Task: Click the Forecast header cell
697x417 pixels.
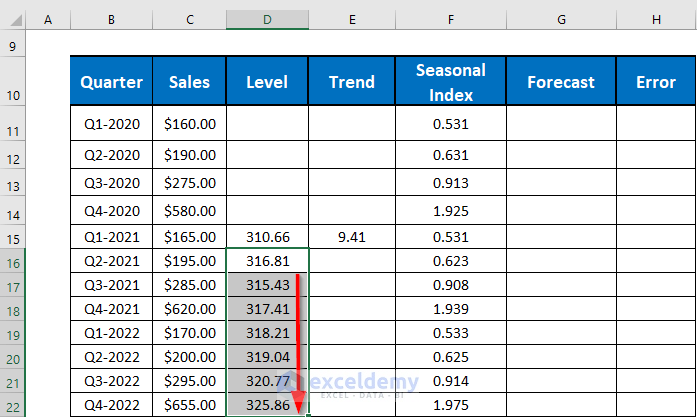Action: tap(561, 83)
